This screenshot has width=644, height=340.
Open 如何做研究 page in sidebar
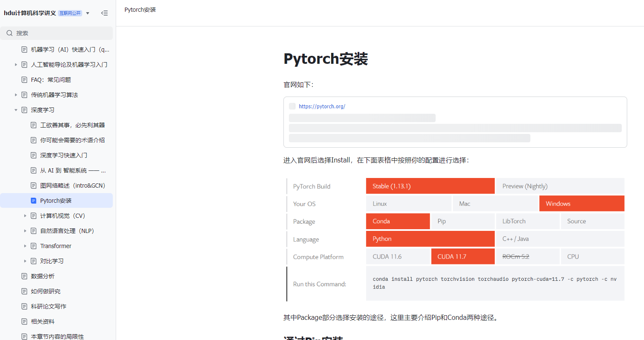pyautogui.click(x=46, y=291)
